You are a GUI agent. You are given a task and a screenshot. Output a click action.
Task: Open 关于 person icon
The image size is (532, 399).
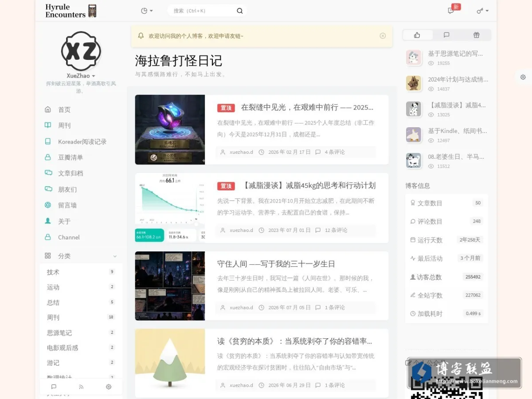(48, 221)
